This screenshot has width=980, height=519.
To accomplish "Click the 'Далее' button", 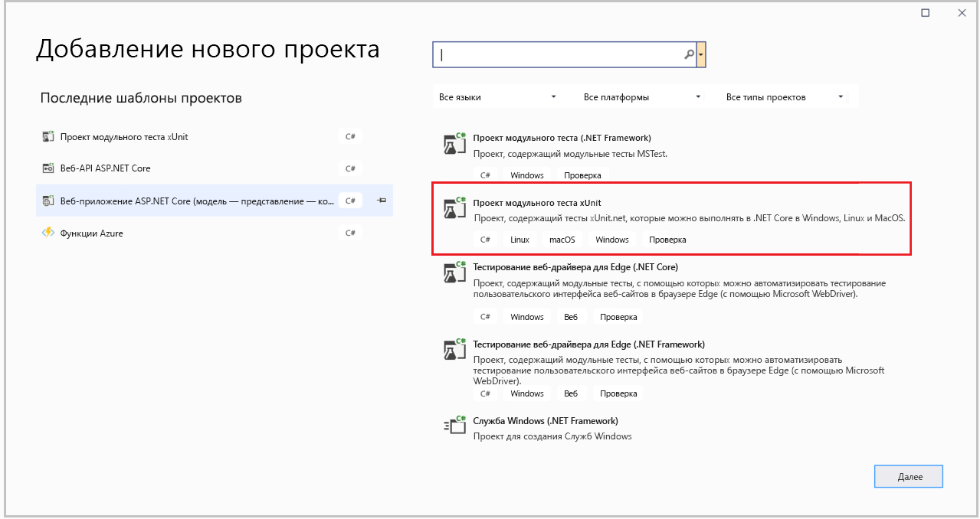I will [910, 476].
